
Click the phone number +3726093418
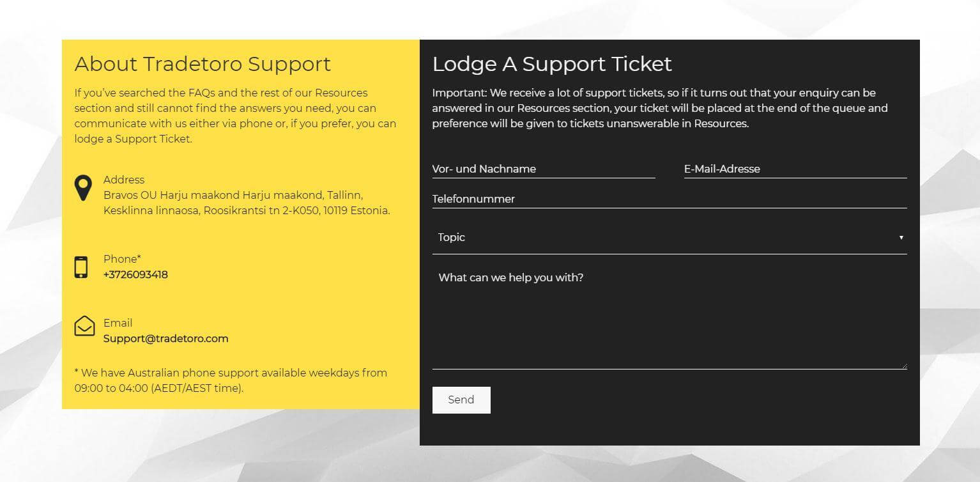pyautogui.click(x=135, y=275)
